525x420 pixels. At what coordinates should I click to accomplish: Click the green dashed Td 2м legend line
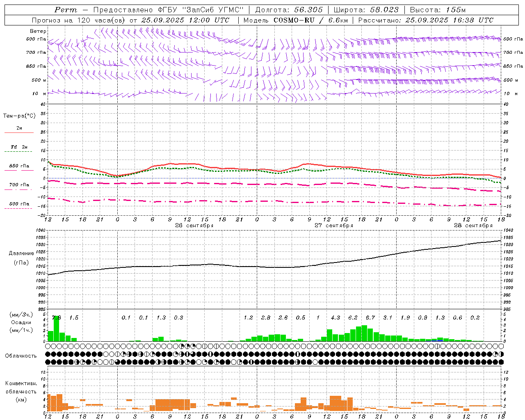tap(19, 152)
